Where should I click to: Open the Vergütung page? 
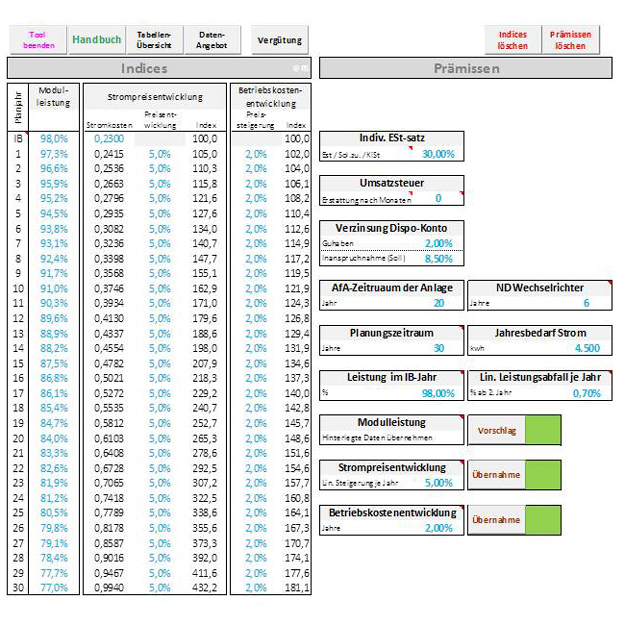pyautogui.click(x=279, y=40)
